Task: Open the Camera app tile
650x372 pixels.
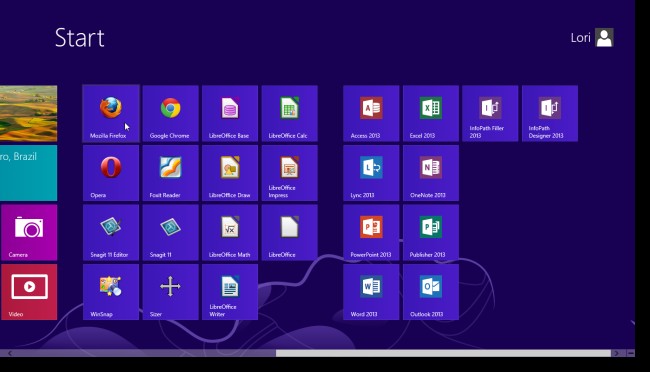Action: (x=29, y=233)
